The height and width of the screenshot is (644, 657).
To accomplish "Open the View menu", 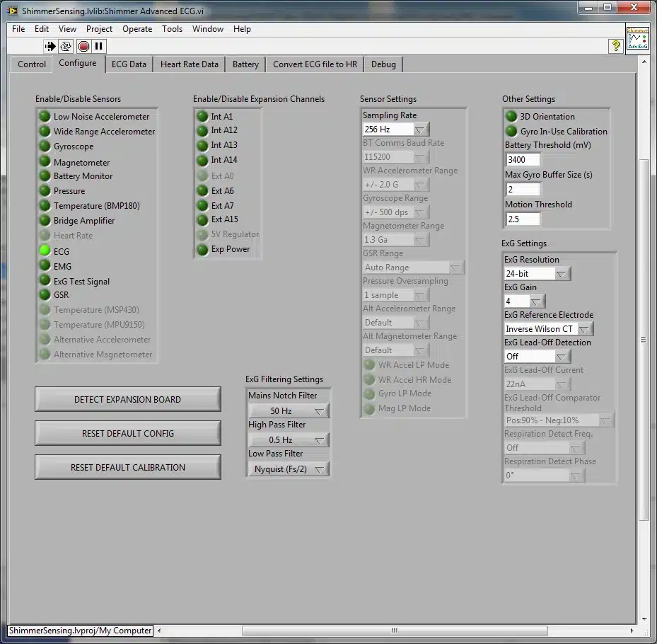I will (67, 29).
